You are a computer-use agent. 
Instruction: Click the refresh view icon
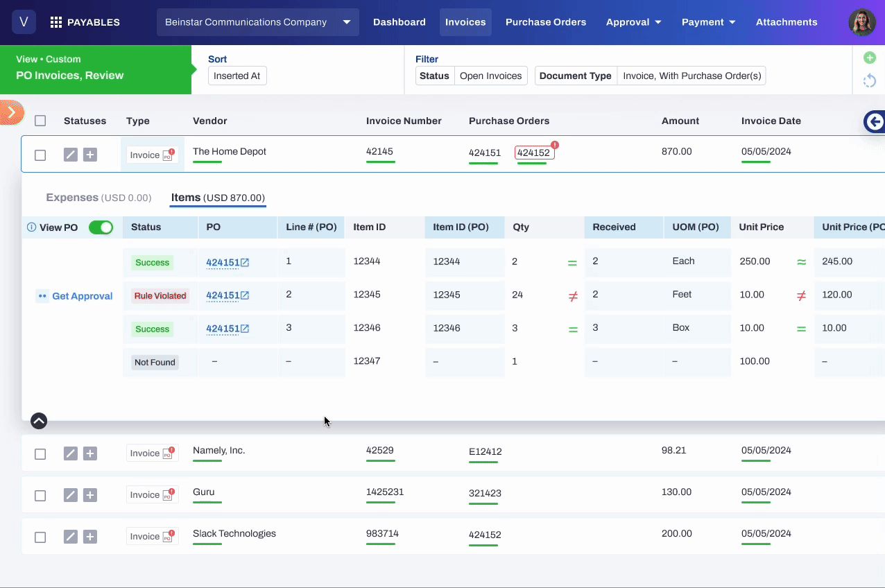[x=869, y=81]
